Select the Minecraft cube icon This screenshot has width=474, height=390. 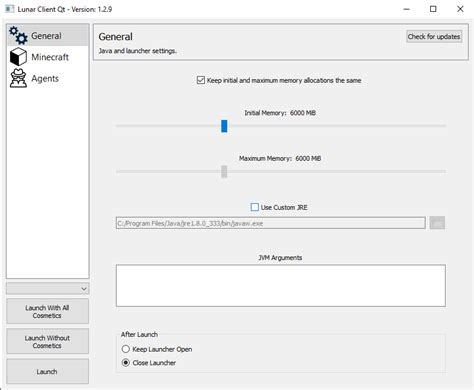18,57
